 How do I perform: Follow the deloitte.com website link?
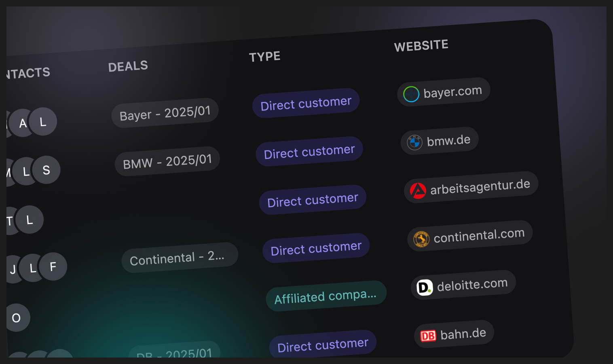(x=463, y=285)
